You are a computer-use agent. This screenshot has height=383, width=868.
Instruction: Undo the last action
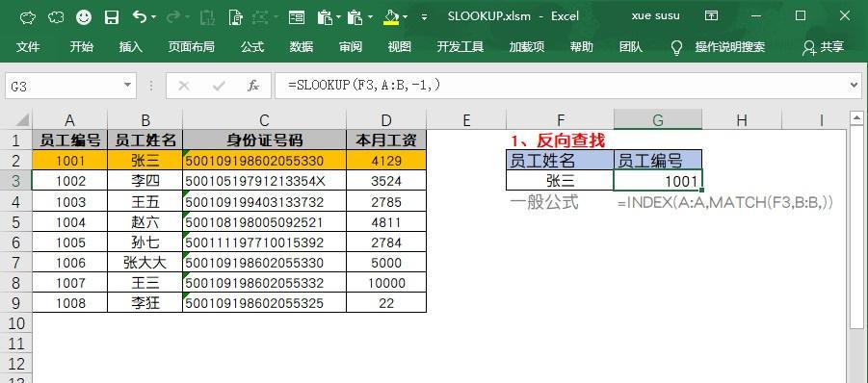[140, 17]
